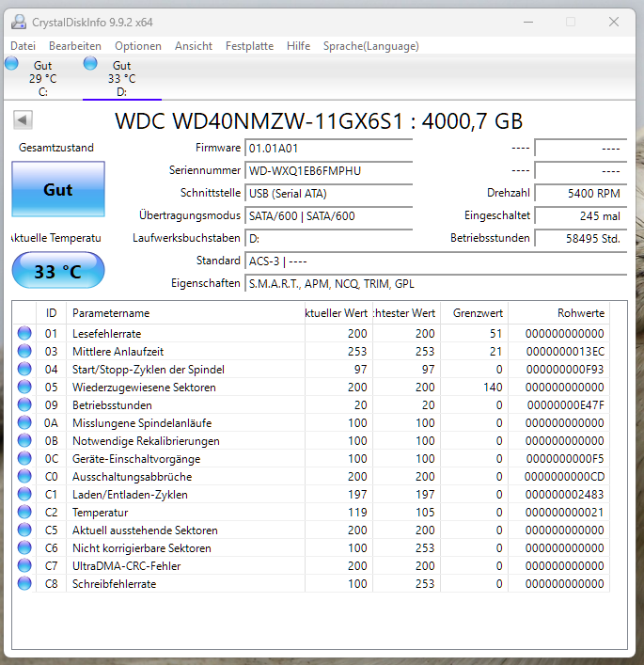The width and height of the screenshot is (644, 665).
Task: Click status orb of Schreibfehlerrate row
Action: pos(24,583)
